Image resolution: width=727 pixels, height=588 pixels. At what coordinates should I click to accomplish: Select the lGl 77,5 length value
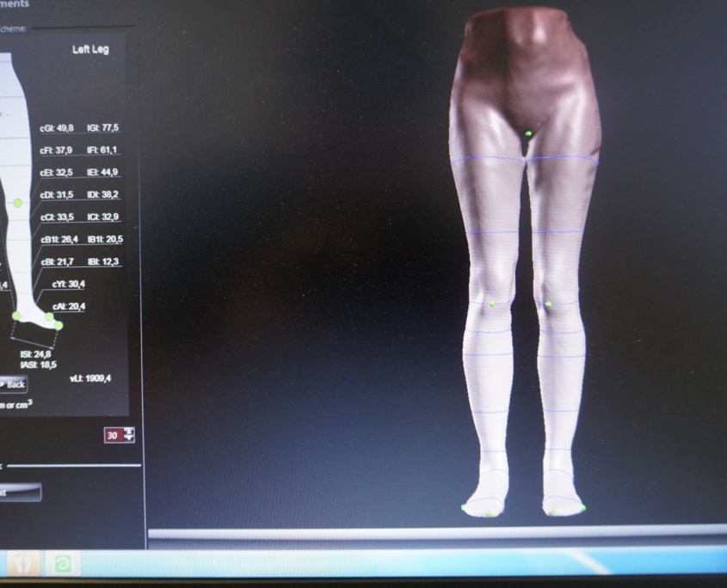point(103,128)
